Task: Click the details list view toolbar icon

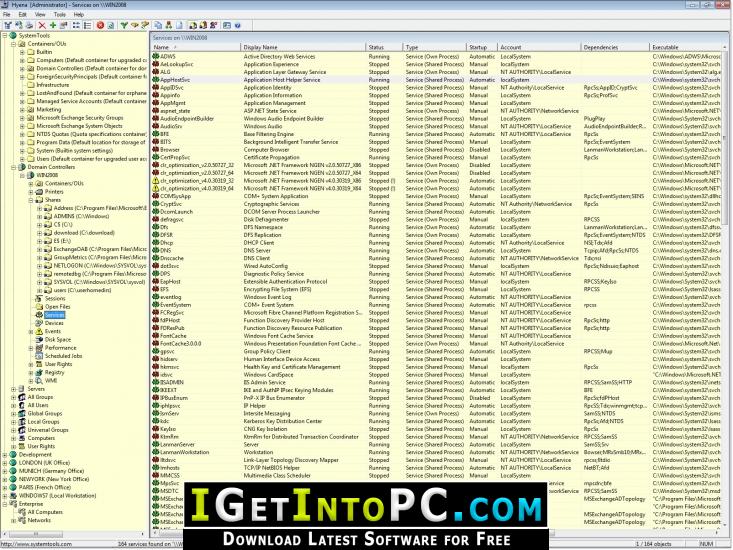Action: tap(87, 26)
